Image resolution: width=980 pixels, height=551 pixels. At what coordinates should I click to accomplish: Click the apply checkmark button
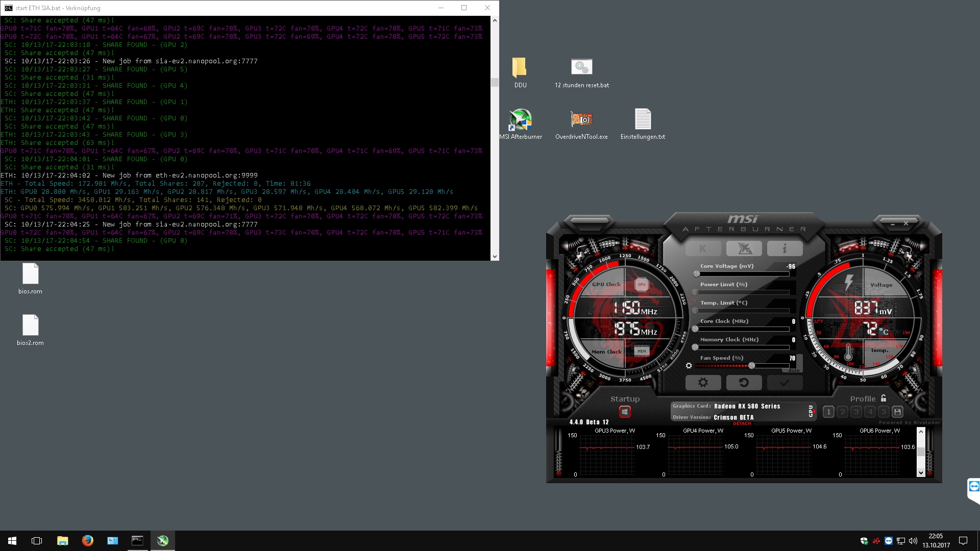(x=785, y=383)
